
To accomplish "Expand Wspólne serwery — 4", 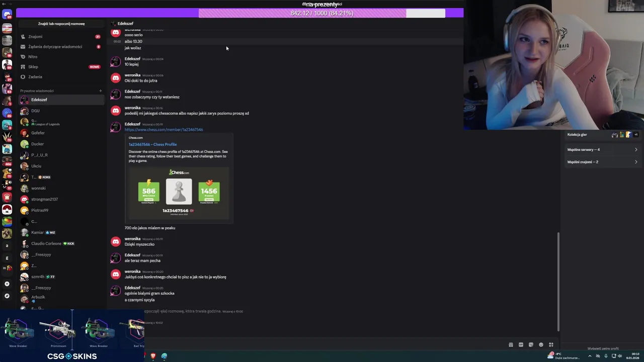I will pos(602,149).
